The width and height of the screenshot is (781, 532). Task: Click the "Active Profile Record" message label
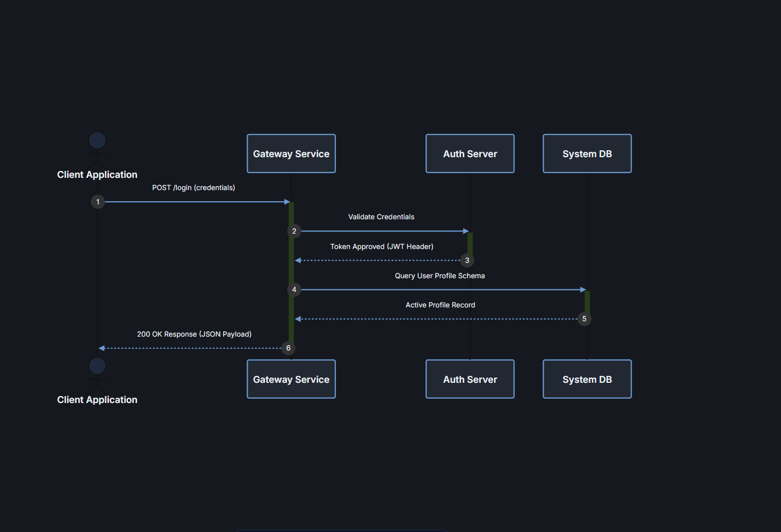[440, 305]
